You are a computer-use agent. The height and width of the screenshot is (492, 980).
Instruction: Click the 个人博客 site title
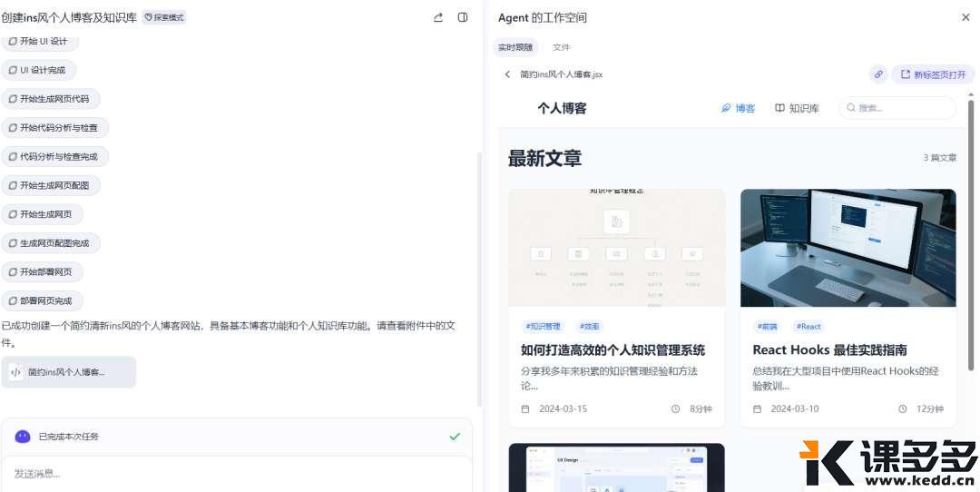pos(562,108)
